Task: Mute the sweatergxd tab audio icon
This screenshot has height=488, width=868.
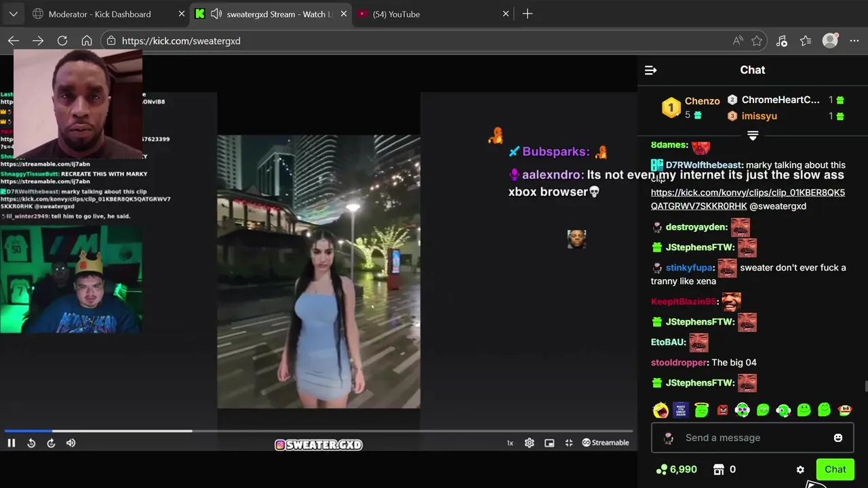Action: (216, 14)
